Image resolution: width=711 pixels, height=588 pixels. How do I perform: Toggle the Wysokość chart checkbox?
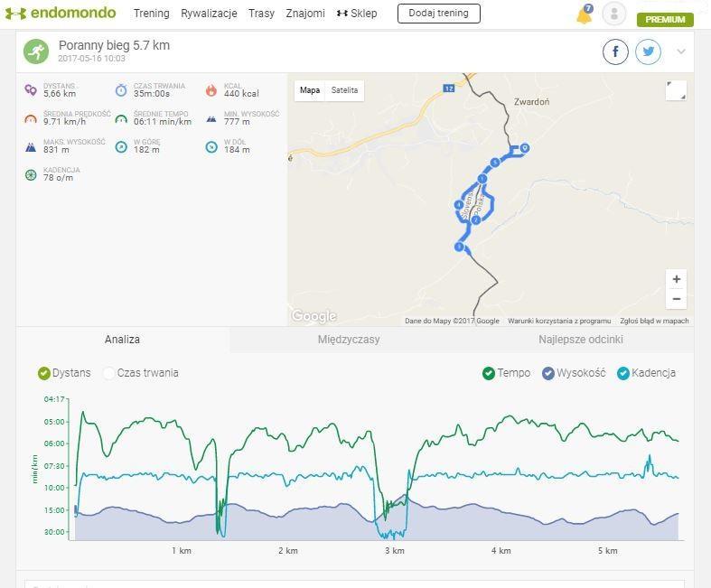(547, 373)
